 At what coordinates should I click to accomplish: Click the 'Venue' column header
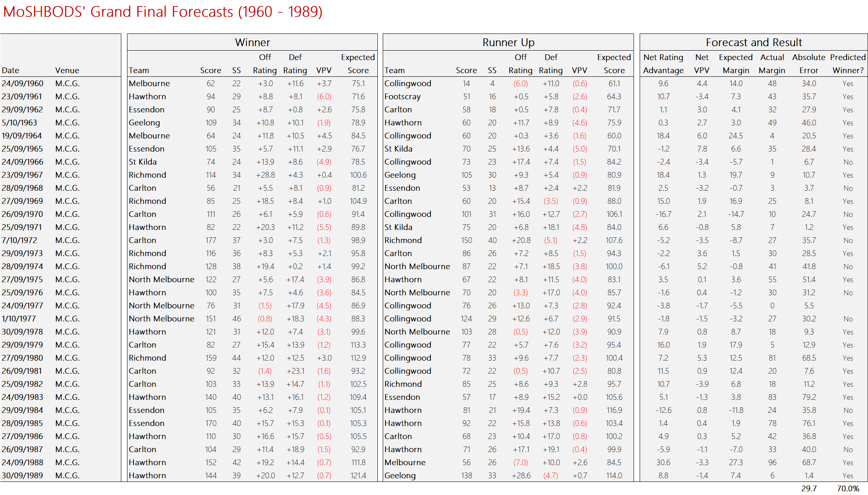coord(67,70)
